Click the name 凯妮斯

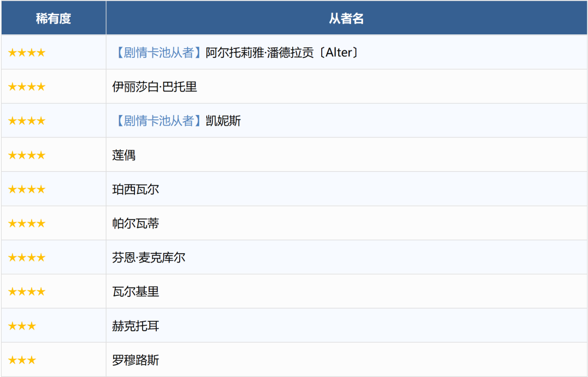tap(223, 121)
